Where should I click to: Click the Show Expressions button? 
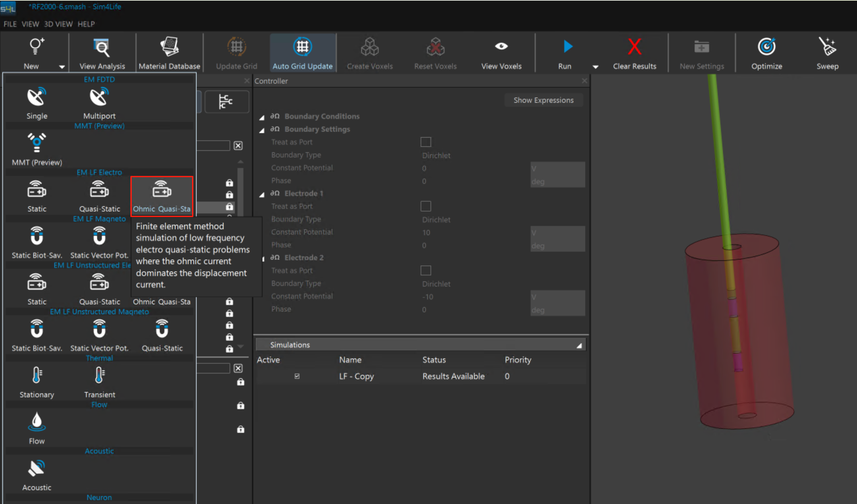pos(543,100)
